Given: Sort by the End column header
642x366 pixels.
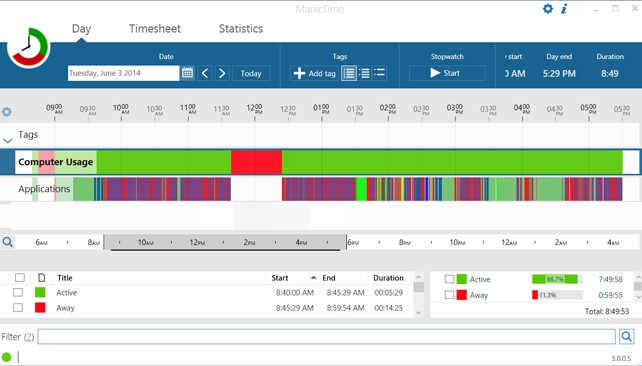Looking at the screenshot, I should (329, 278).
